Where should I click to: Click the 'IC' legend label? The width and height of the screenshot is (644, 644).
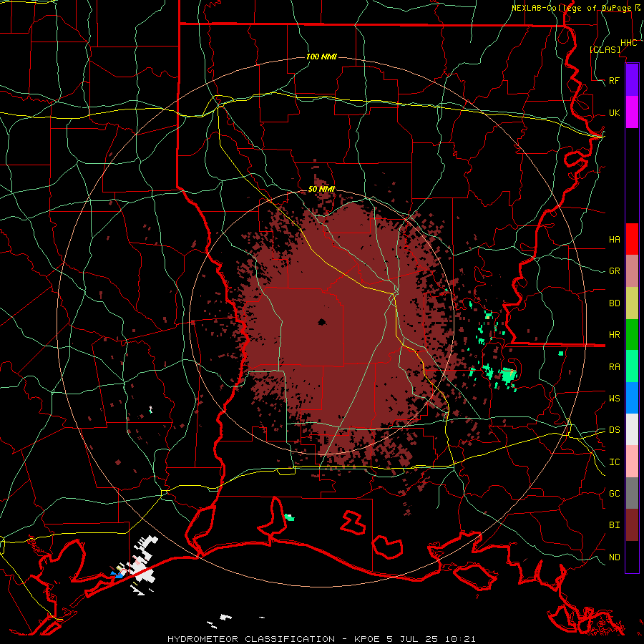(x=614, y=462)
